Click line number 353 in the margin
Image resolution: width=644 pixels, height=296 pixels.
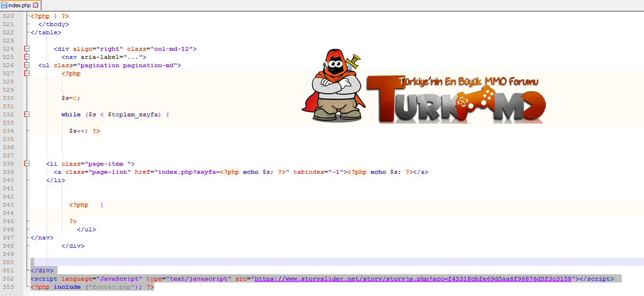coord(8,287)
